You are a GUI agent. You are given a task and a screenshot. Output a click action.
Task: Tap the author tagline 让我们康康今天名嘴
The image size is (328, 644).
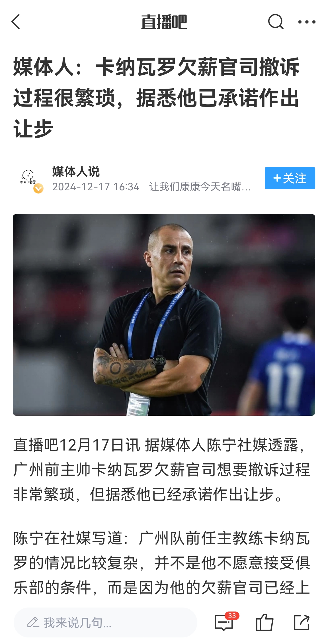[x=200, y=187]
